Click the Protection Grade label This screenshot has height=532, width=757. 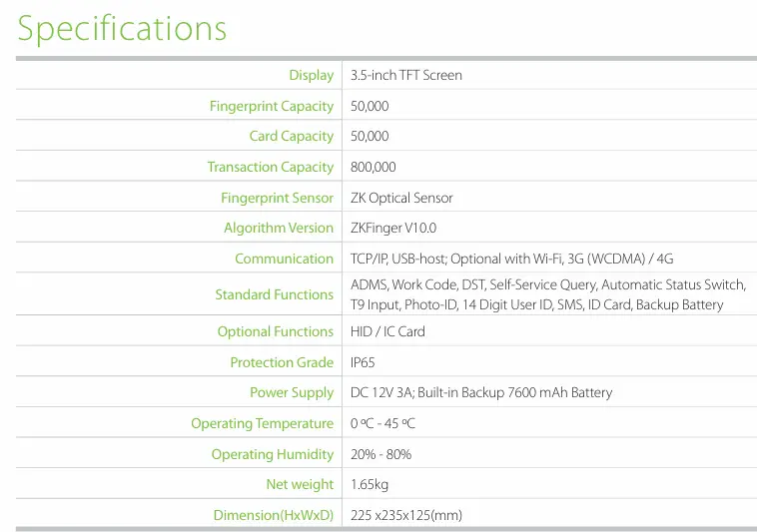282,362
